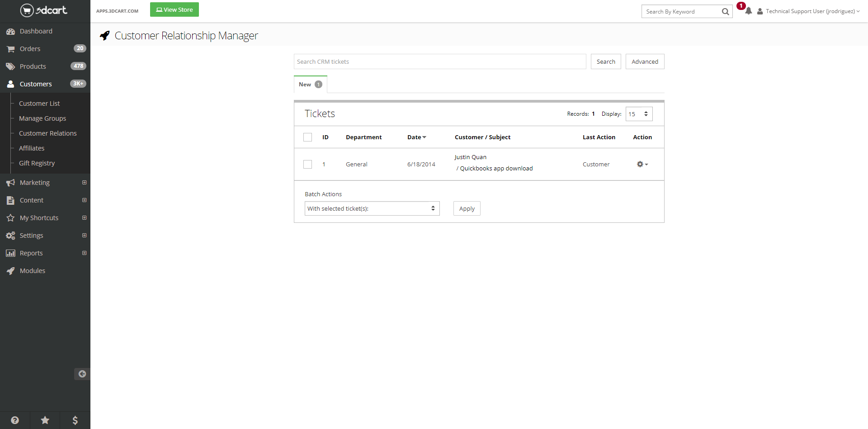Viewport: 868px width, 429px height.
Task: Sort tickets by Date column header
Action: pyautogui.click(x=416, y=137)
